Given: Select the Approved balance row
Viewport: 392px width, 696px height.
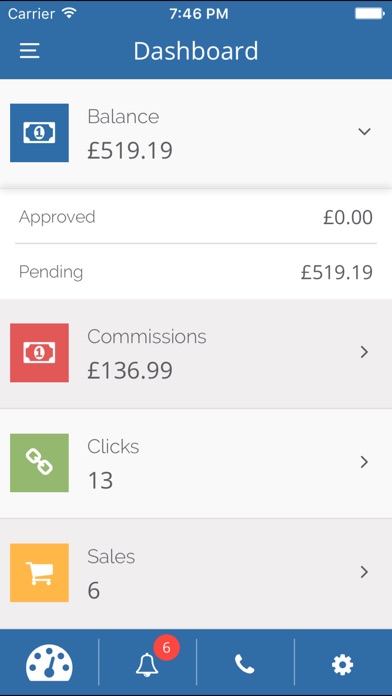Looking at the screenshot, I should pos(196,217).
